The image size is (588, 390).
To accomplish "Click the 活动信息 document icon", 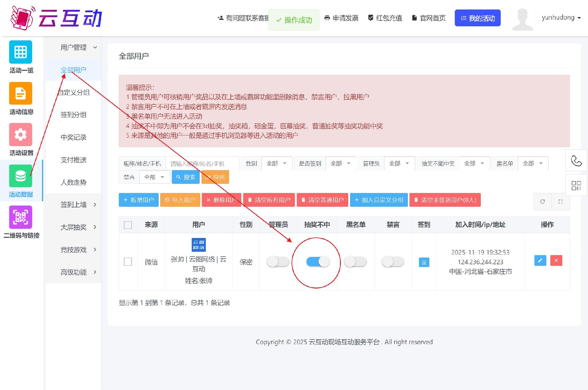I will pos(21,93).
